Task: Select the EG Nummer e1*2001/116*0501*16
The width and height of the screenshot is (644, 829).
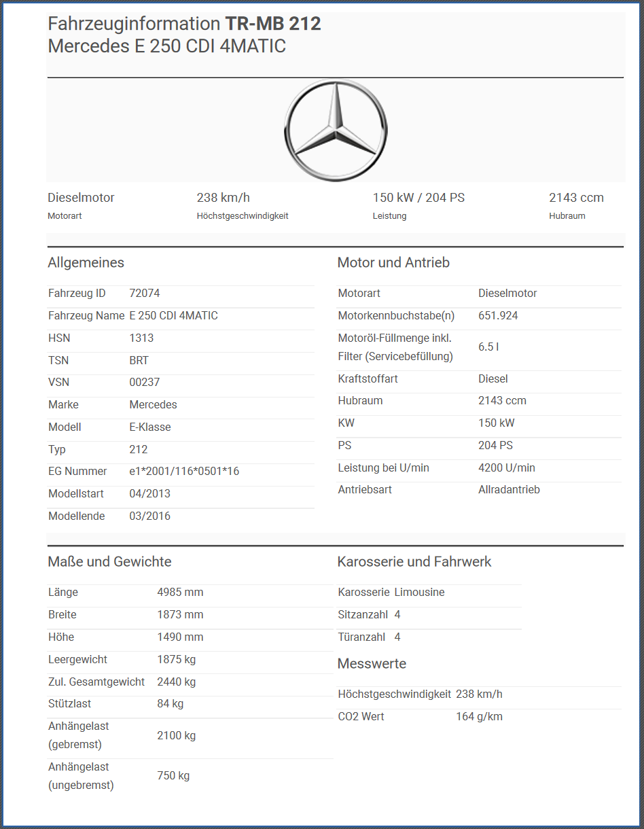Action: [x=184, y=472]
